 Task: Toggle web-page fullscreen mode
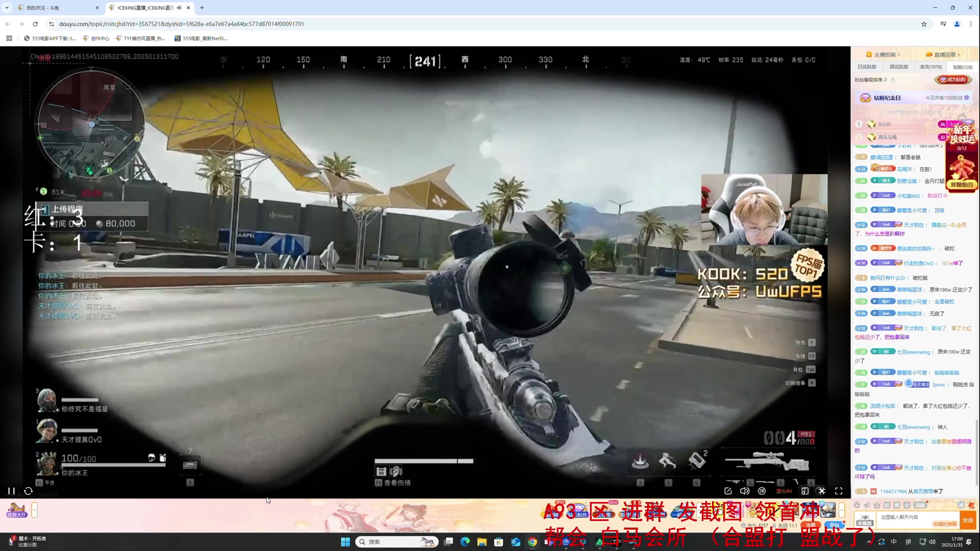click(821, 491)
